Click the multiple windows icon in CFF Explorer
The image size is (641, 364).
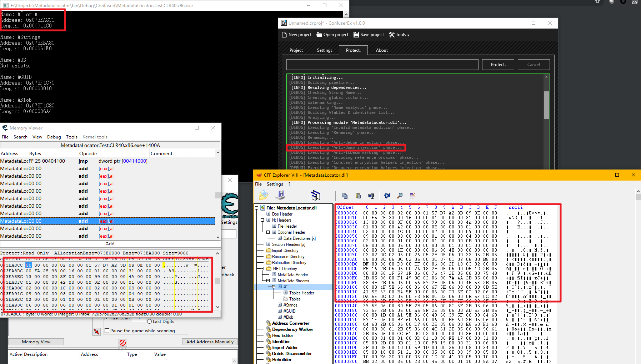[315, 195]
